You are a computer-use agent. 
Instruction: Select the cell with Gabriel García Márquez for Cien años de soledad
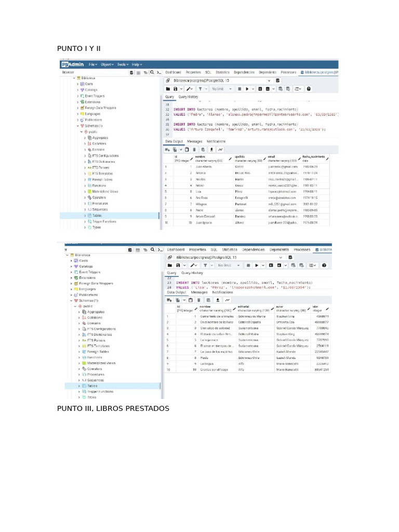[x=292, y=328]
